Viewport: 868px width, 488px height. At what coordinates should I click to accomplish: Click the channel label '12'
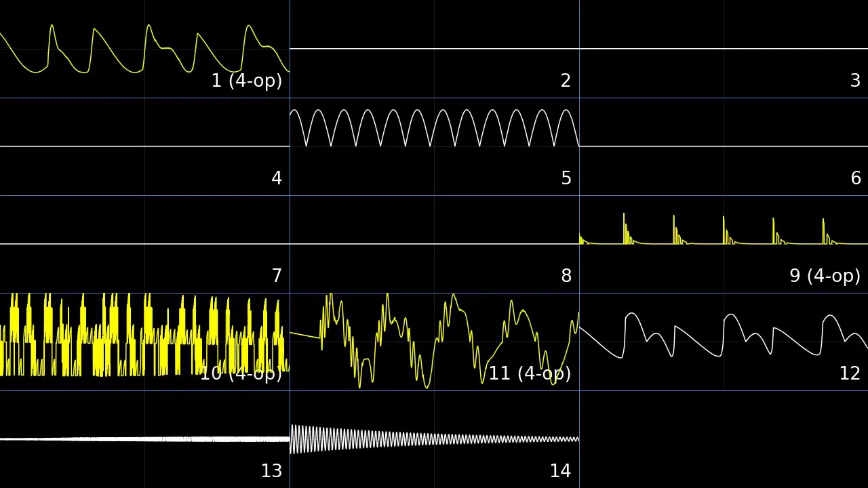pos(850,374)
